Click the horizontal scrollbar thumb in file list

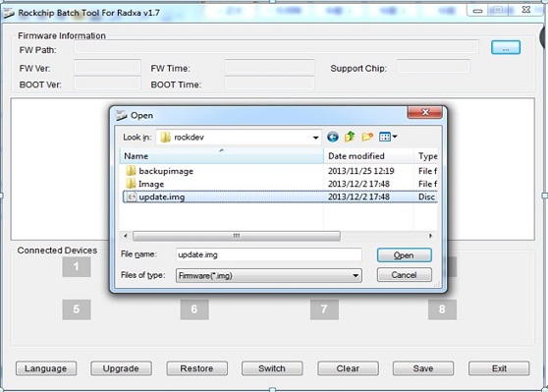point(237,236)
